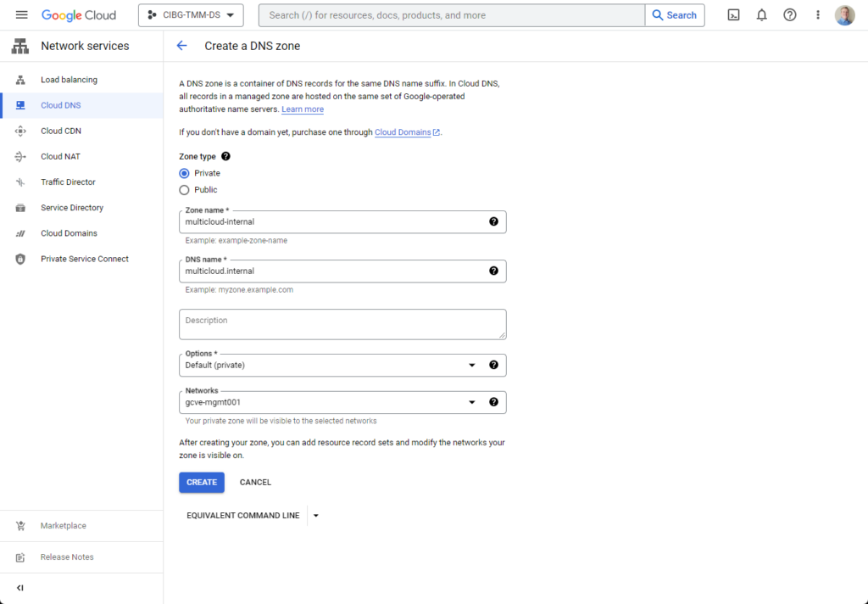Click the CANCEL button
868x604 pixels.
click(255, 483)
